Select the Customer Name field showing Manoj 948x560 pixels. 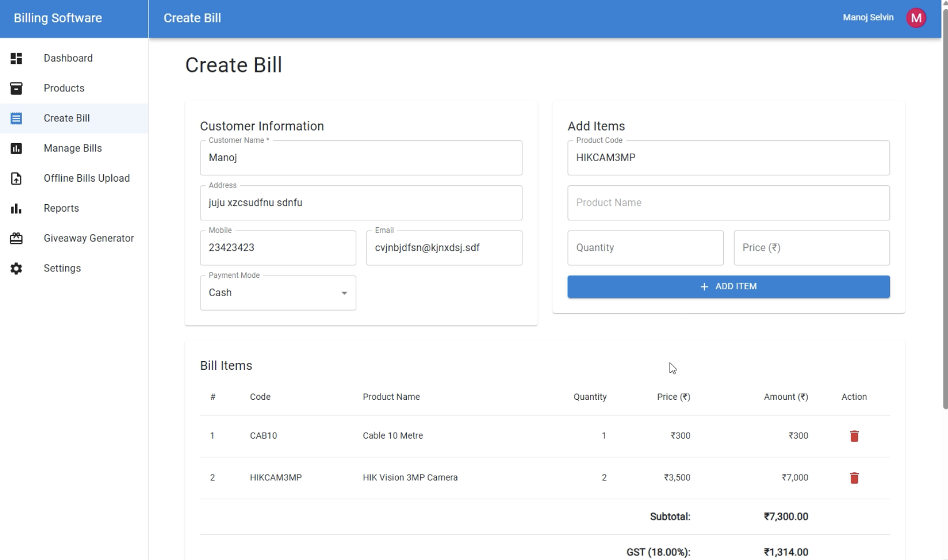coord(361,157)
